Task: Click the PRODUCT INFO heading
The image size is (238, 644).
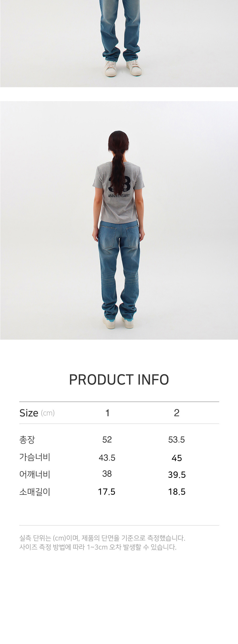Action: pyautogui.click(x=119, y=379)
